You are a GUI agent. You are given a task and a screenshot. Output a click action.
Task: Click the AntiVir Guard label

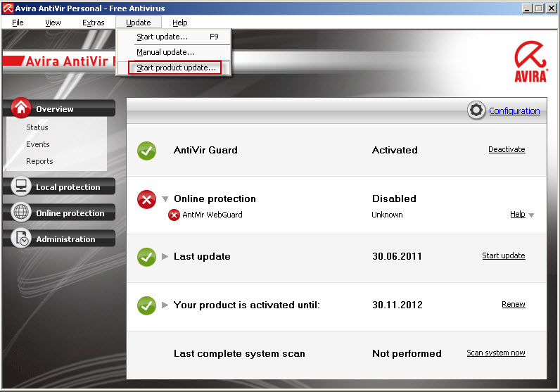(205, 150)
